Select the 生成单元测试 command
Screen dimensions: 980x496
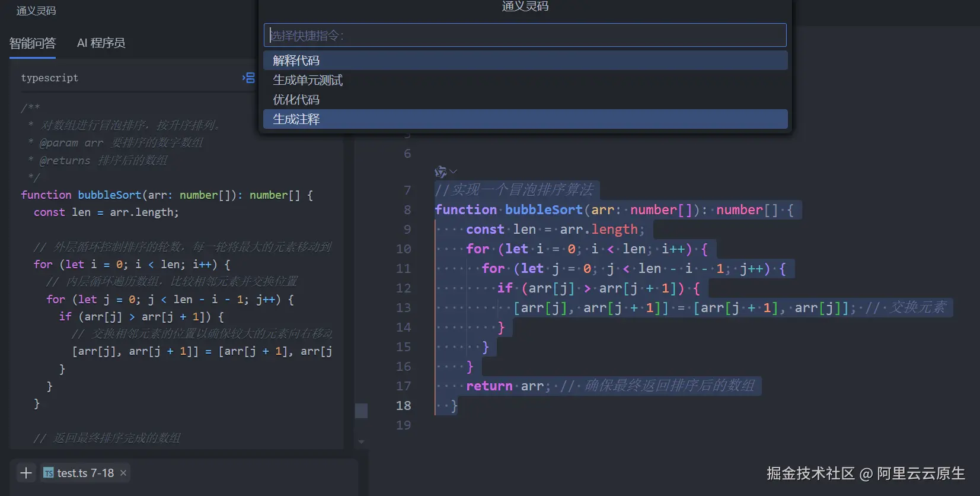tap(525, 80)
